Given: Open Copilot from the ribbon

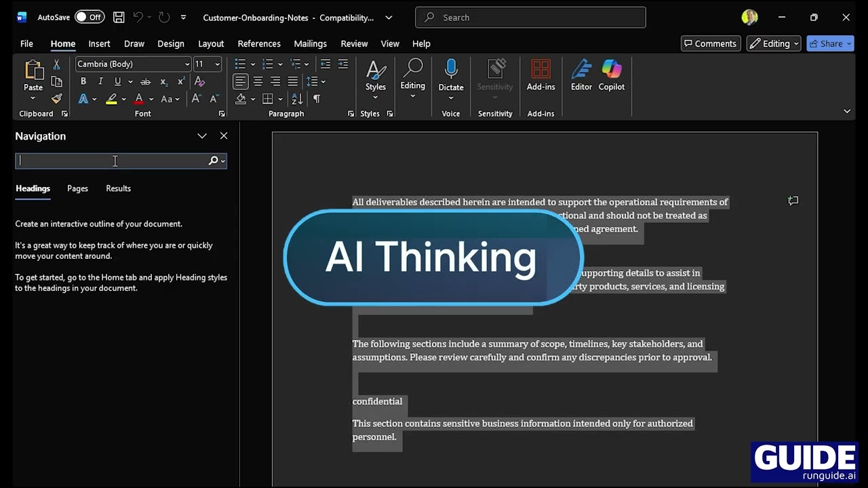Looking at the screenshot, I should coord(611,75).
